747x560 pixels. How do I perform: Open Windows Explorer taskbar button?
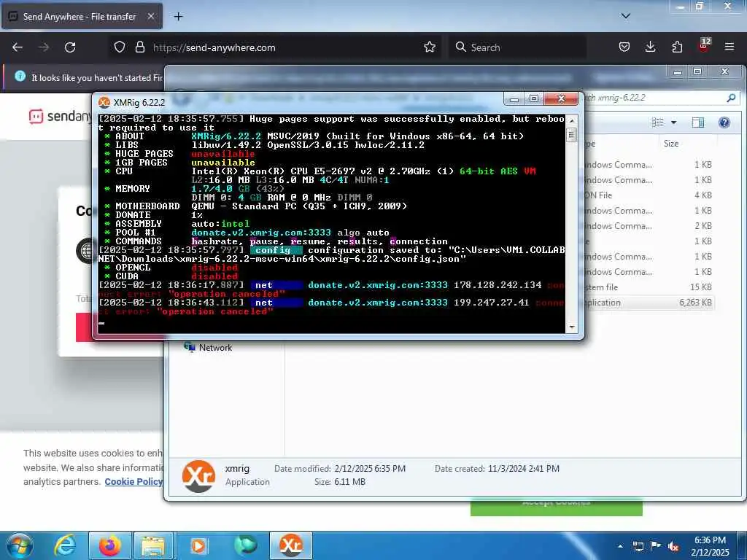(x=152, y=545)
